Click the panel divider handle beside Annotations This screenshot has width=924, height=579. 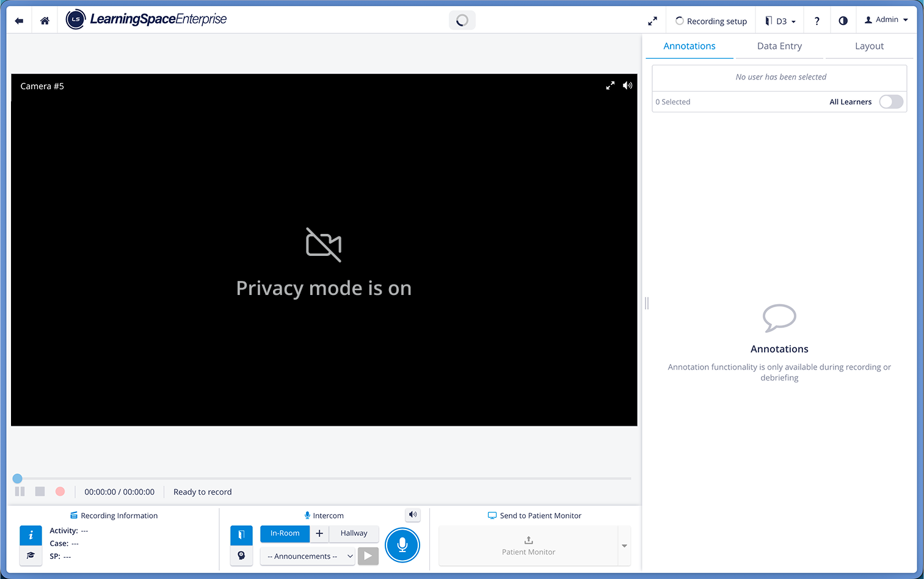(647, 303)
